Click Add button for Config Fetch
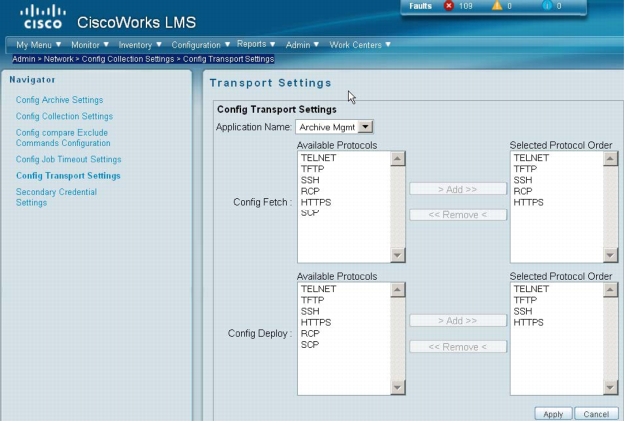 click(458, 189)
